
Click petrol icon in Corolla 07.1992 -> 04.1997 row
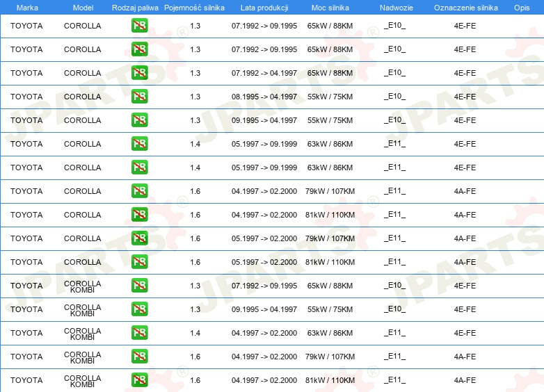click(x=139, y=73)
